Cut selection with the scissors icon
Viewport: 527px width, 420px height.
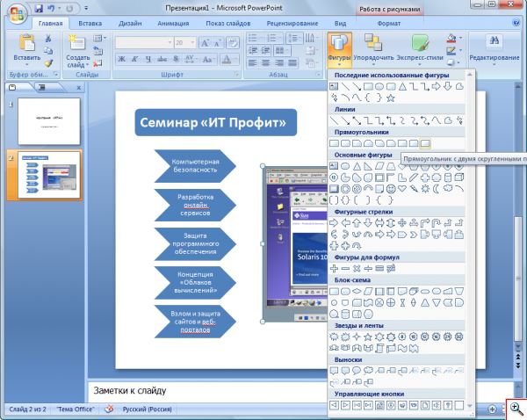click(48, 39)
